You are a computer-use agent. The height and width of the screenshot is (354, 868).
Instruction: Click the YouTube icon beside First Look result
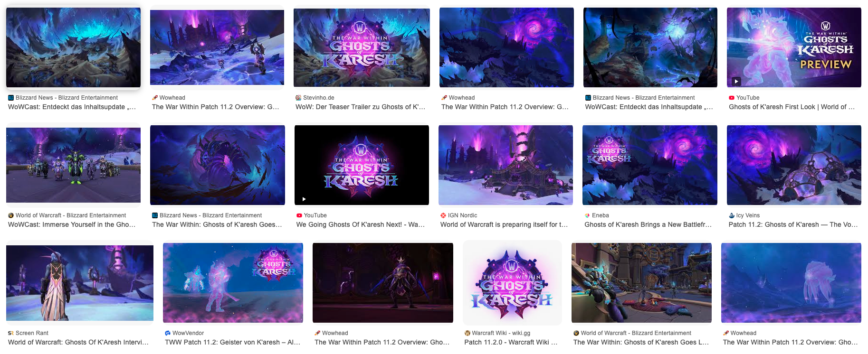(x=732, y=98)
